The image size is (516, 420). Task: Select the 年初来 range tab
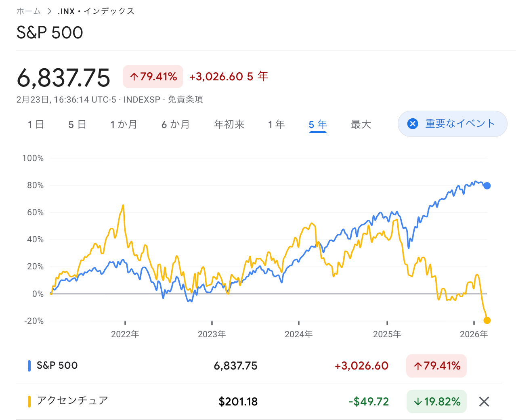[229, 124]
